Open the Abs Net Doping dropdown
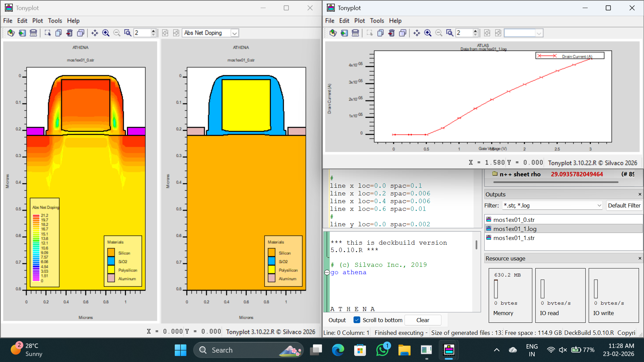644x362 pixels. [x=234, y=33]
